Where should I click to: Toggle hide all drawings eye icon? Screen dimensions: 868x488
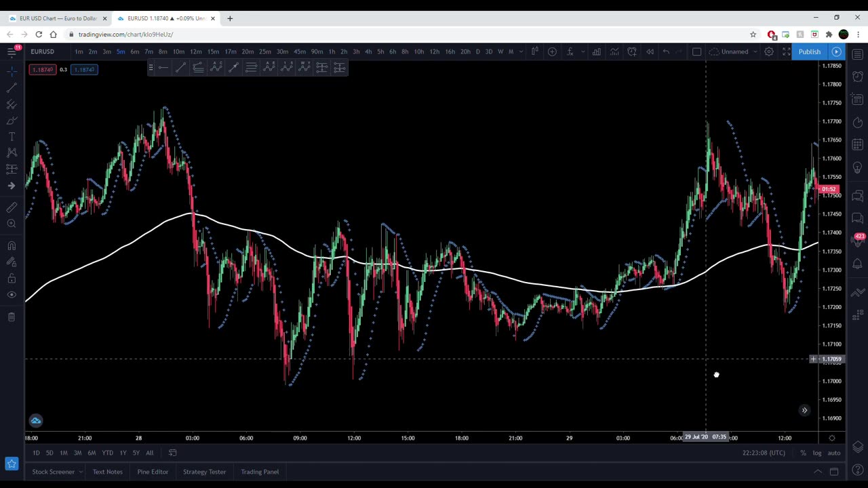tap(12, 295)
